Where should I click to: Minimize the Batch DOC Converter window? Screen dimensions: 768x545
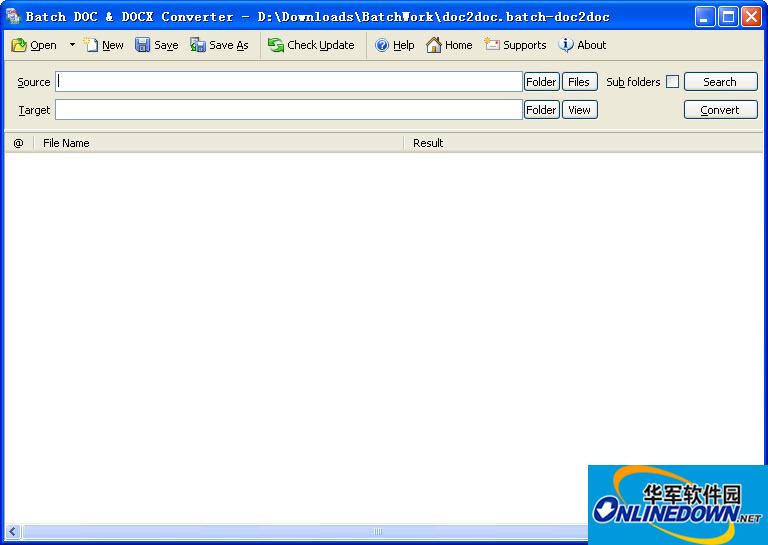704,17
